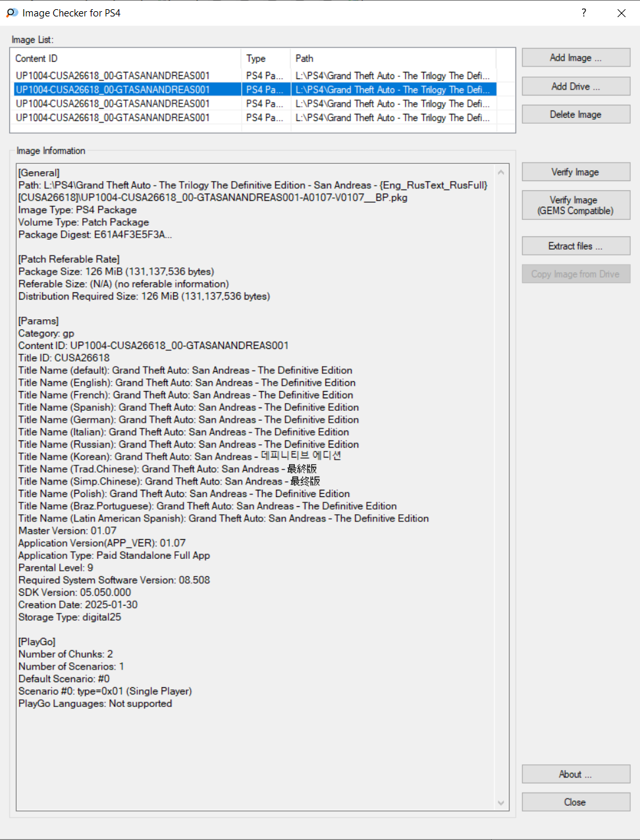
Task: Click the Title Name (Italian) line
Action: (184, 432)
